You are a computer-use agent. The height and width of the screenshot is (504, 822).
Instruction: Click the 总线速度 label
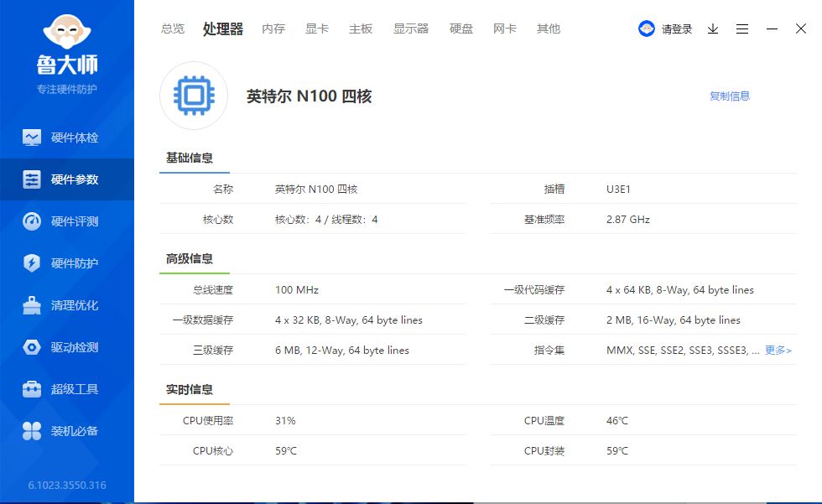[x=213, y=289]
